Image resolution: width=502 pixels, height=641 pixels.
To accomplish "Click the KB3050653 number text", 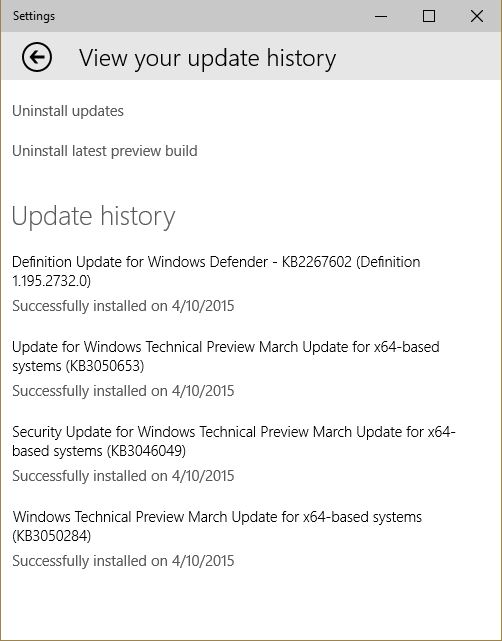I will point(105,366).
